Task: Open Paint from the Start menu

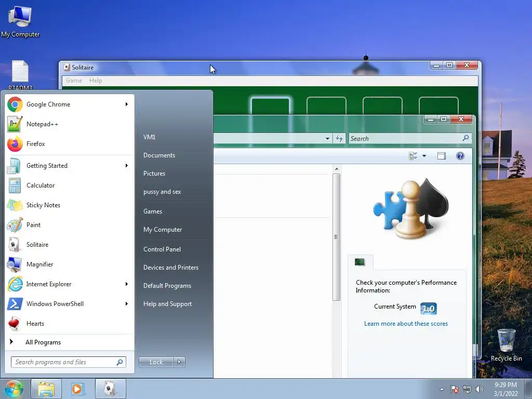Action: point(69,225)
